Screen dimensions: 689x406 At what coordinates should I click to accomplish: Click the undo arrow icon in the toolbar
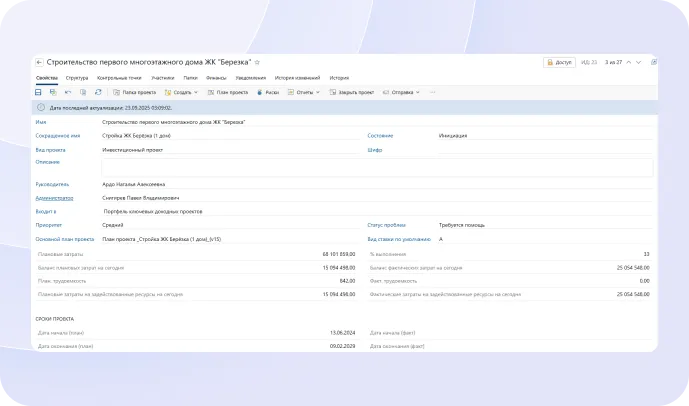pos(68,92)
